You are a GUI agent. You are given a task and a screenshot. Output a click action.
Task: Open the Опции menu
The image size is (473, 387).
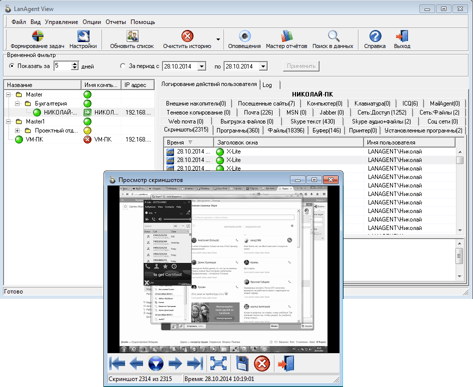[92, 22]
